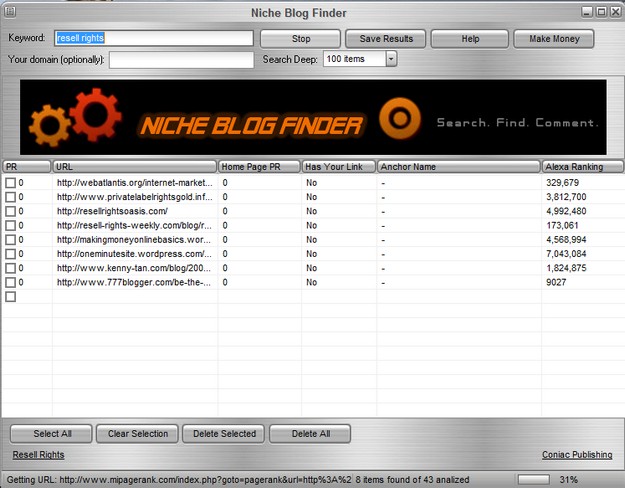Click the Alexa ranking value 4,568,994
Image resolution: width=625 pixels, height=488 pixels.
coord(566,240)
